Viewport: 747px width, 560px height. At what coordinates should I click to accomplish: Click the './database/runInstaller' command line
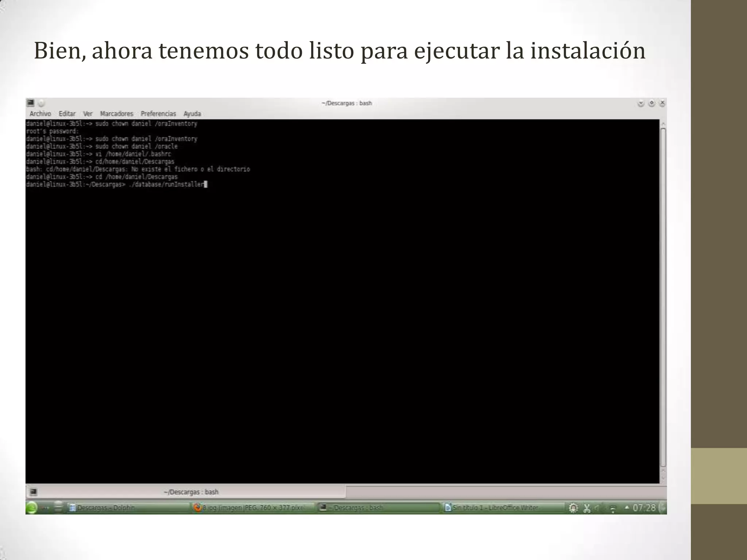pos(117,184)
